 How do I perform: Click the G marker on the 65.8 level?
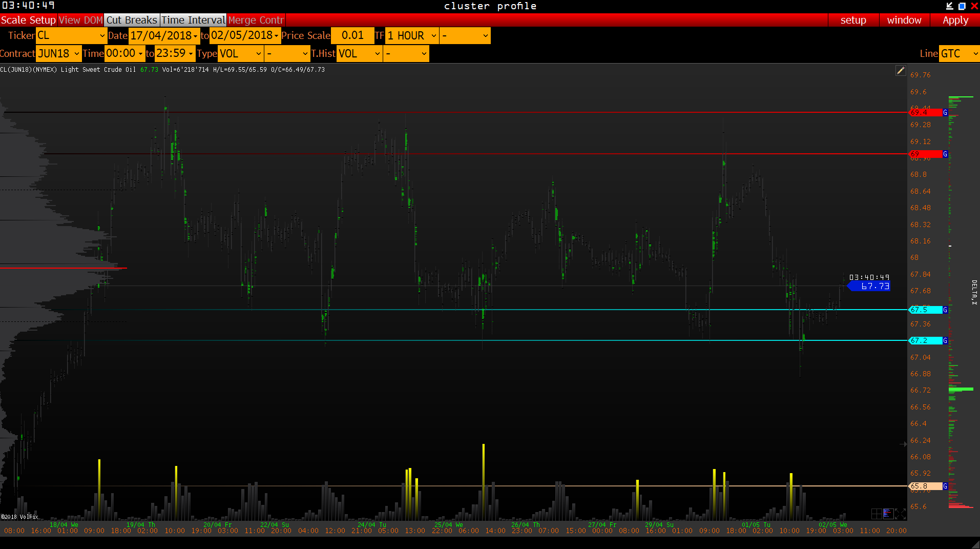point(945,486)
